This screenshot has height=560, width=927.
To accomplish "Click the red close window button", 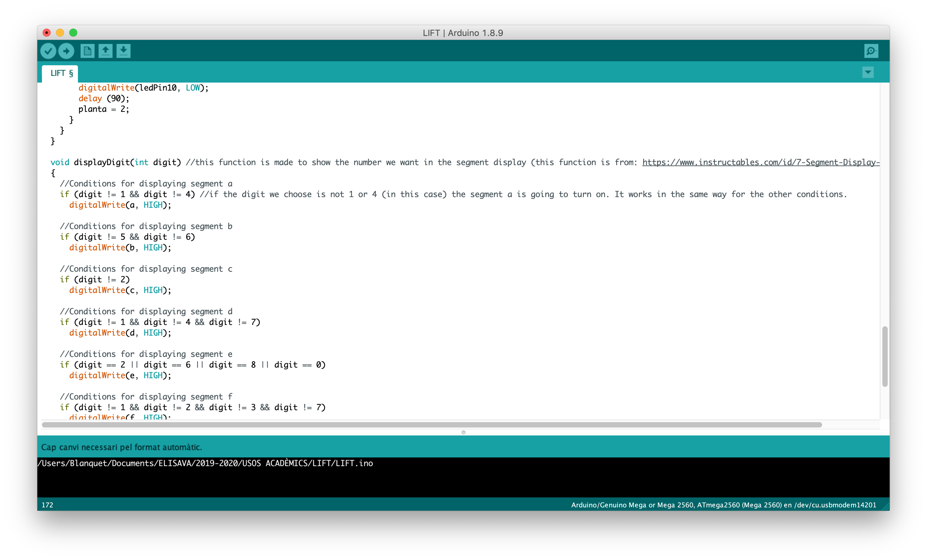I will 47,33.
